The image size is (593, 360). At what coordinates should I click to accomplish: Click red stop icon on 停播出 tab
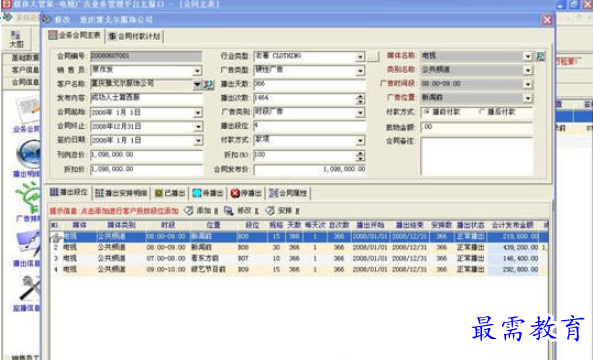coord(235,193)
